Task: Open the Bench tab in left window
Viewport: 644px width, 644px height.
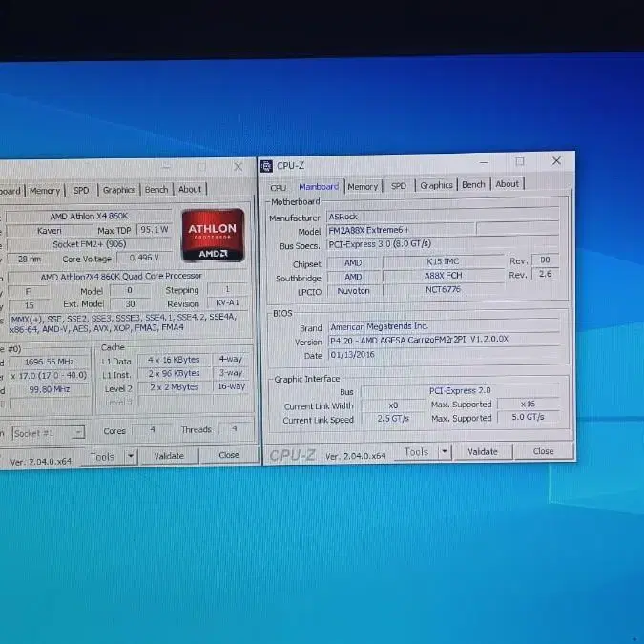Action: pos(156,189)
